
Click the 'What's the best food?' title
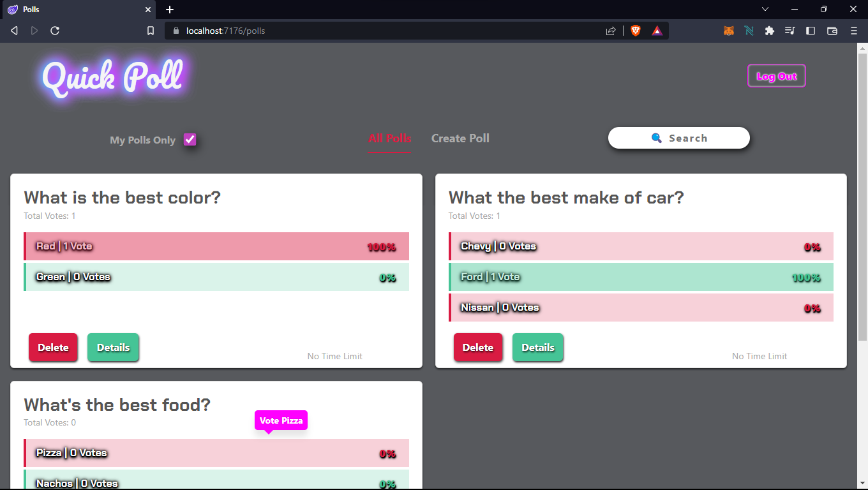[117, 405]
